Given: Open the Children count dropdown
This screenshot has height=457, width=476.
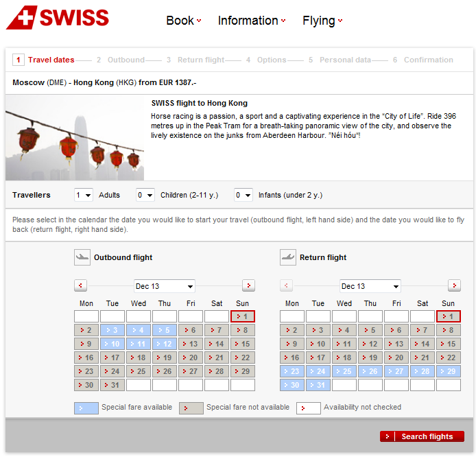Looking at the screenshot, I should pyautogui.click(x=145, y=195).
